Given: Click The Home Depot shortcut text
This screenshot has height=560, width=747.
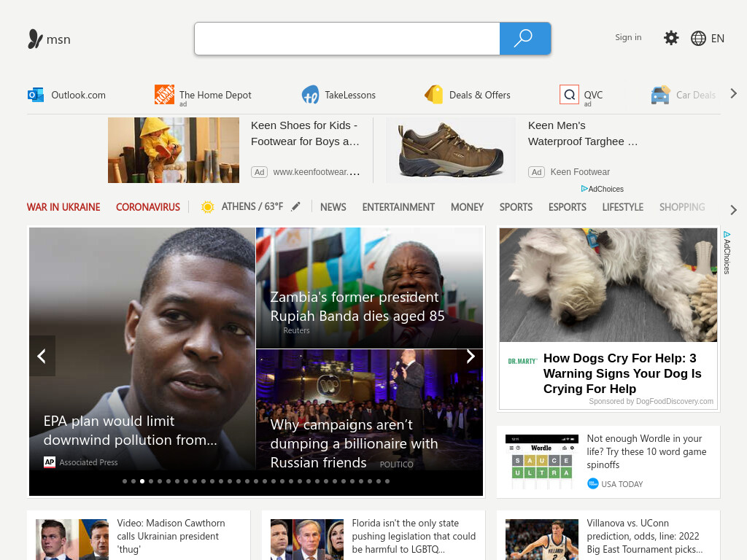Looking at the screenshot, I should [215, 95].
